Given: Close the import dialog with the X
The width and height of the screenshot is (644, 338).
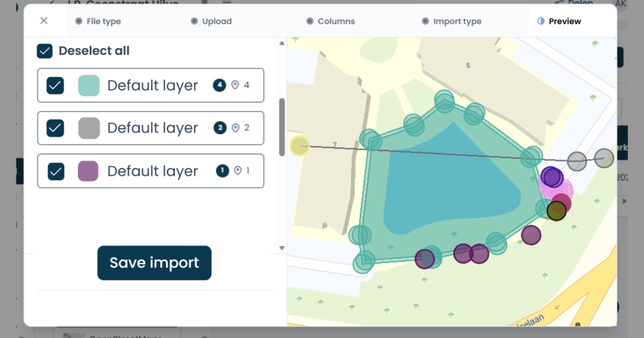Looking at the screenshot, I should tap(44, 21).
